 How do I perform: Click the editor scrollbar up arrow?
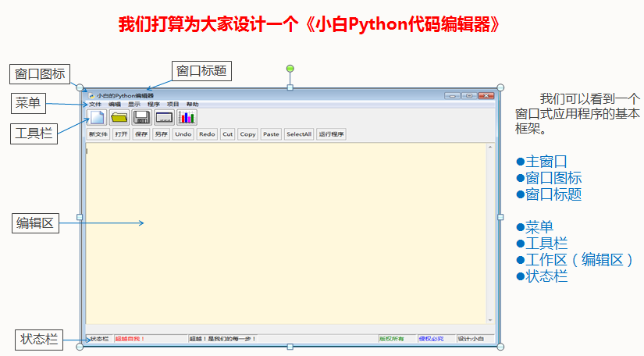tap(490, 147)
